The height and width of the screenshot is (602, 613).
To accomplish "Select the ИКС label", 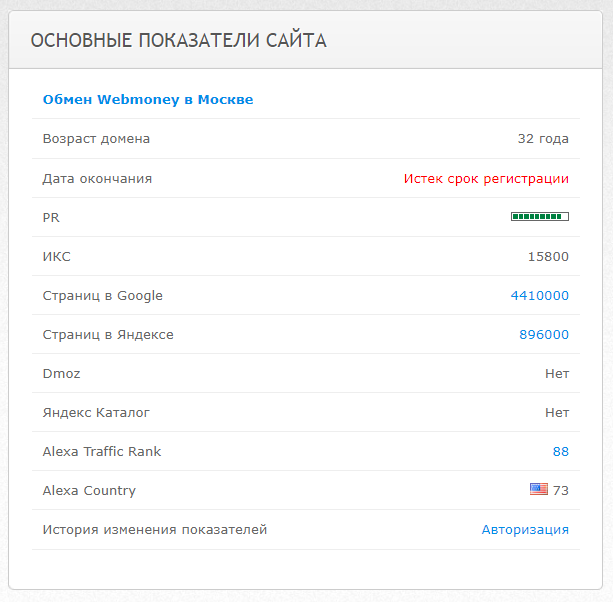I will point(57,256).
